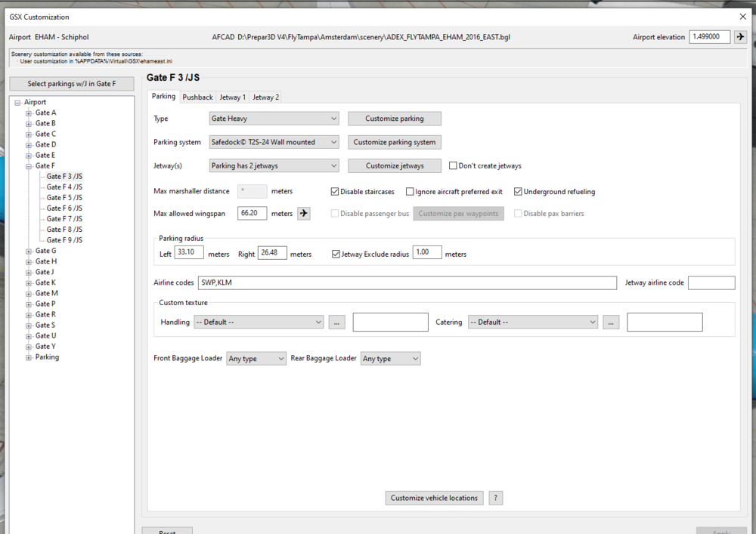Viewport: 756px width, 534px height.
Task: Click airplane icon beside Max allowed wingspan
Action: click(303, 214)
